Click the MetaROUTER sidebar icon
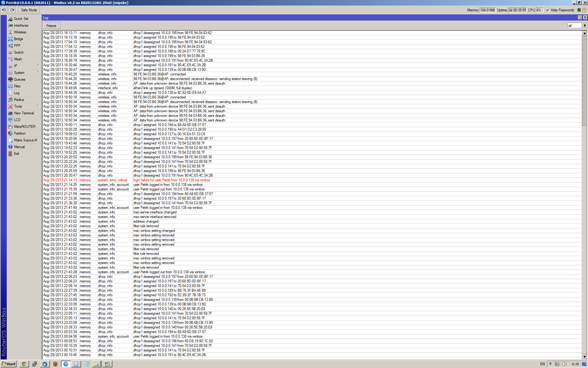The width and height of the screenshot is (588, 368). pyautogui.click(x=10, y=127)
